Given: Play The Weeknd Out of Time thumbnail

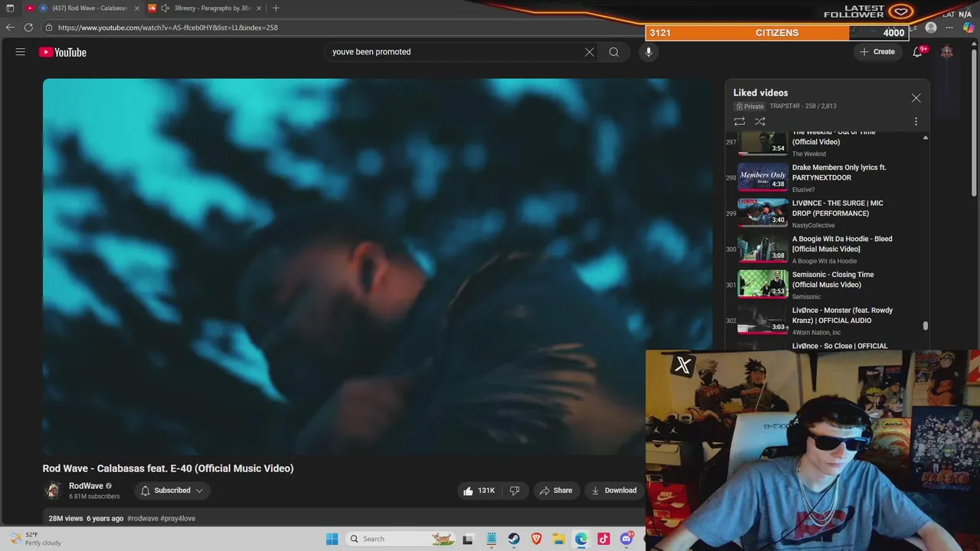Looking at the screenshot, I should [763, 142].
